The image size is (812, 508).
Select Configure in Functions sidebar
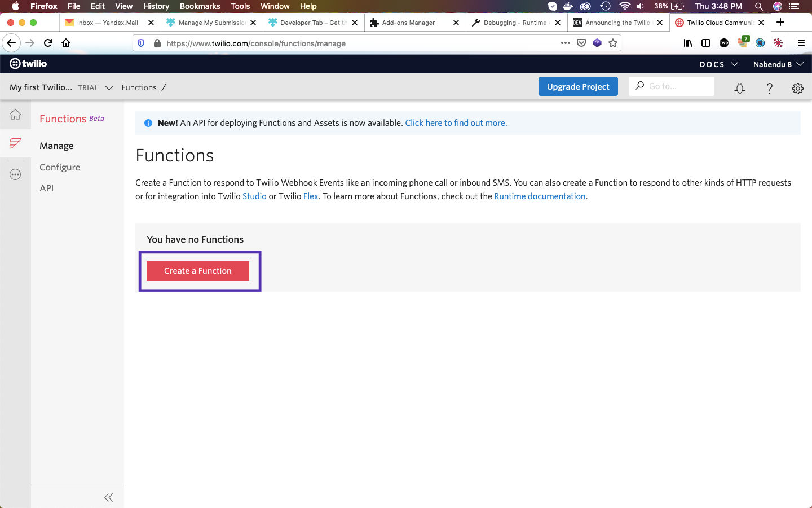pos(60,167)
